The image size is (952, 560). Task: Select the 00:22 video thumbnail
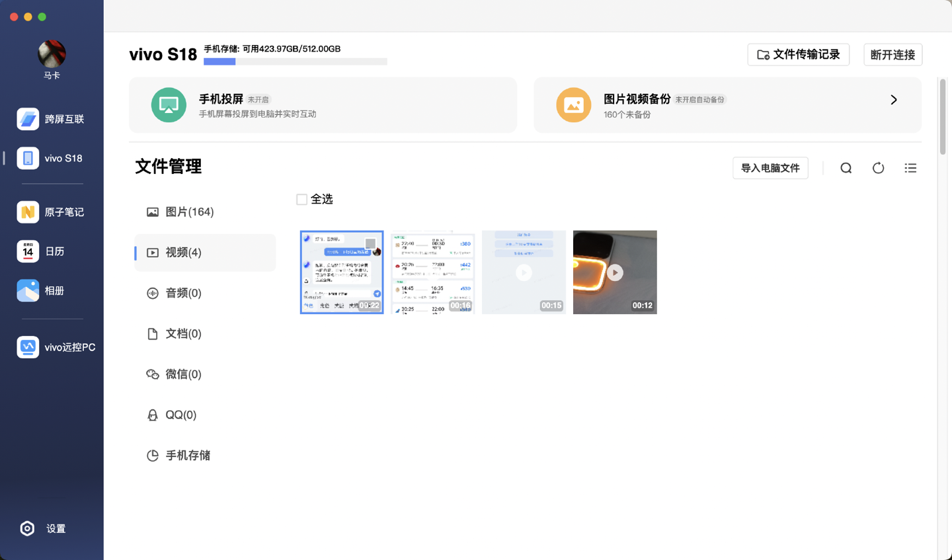[342, 272]
